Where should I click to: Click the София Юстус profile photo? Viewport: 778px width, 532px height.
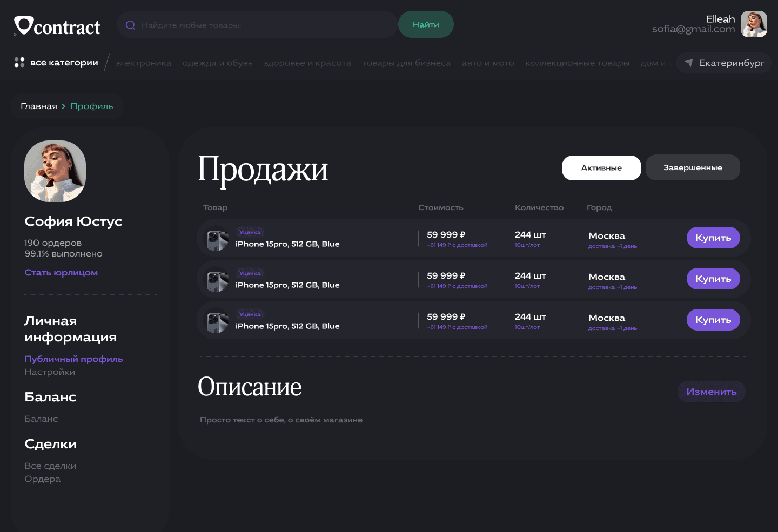pyautogui.click(x=55, y=171)
